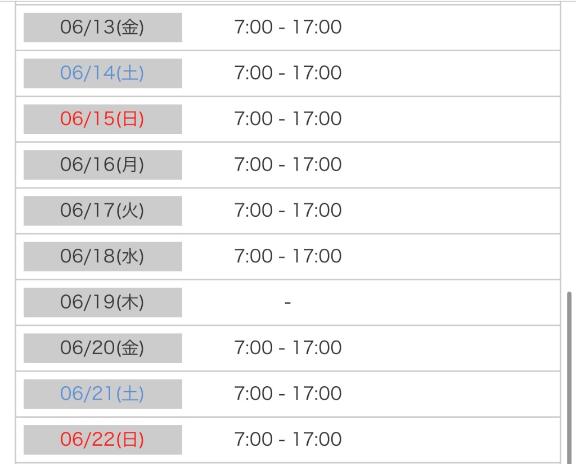Click the 7:00 - 17:00 hours for 06/17
This screenshot has height=464, width=576.
(x=288, y=210)
